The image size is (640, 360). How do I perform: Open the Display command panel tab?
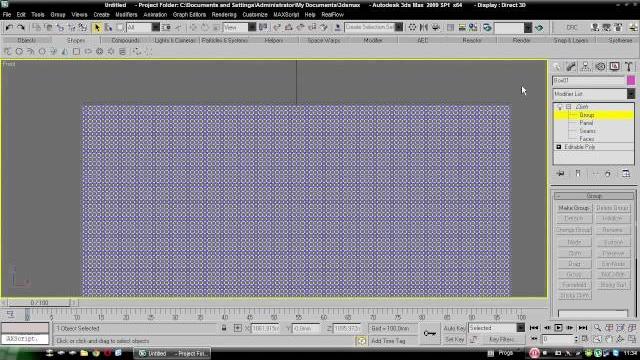coord(614,67)
